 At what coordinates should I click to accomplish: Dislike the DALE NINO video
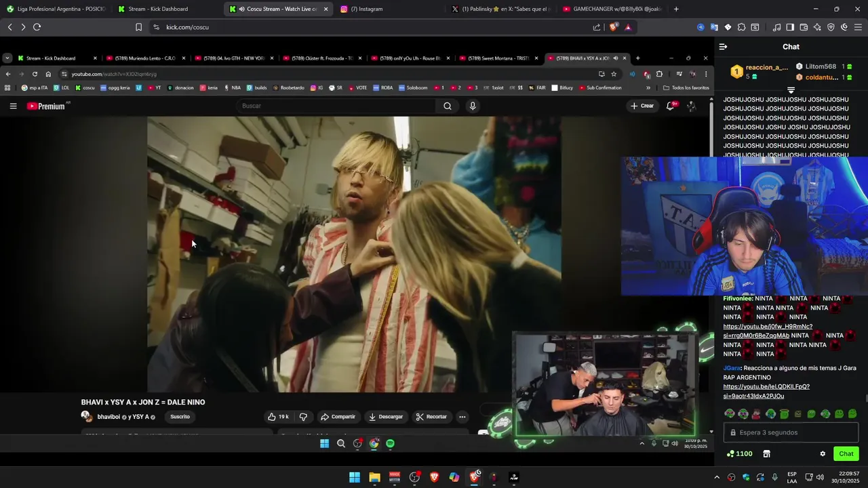[x=303, y=417]
